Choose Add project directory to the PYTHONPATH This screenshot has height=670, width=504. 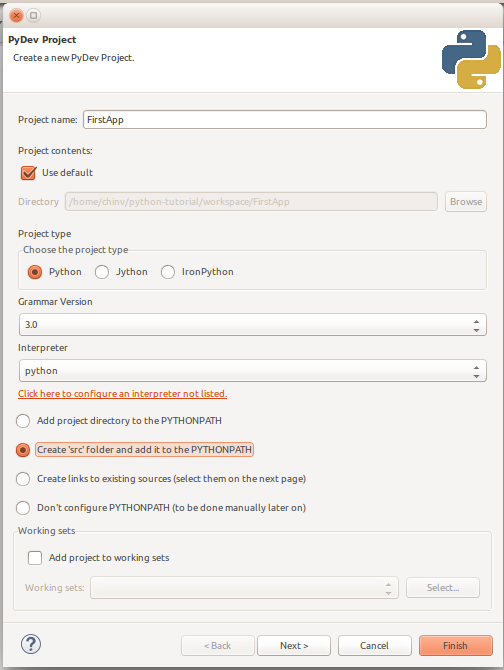(23, 421)
